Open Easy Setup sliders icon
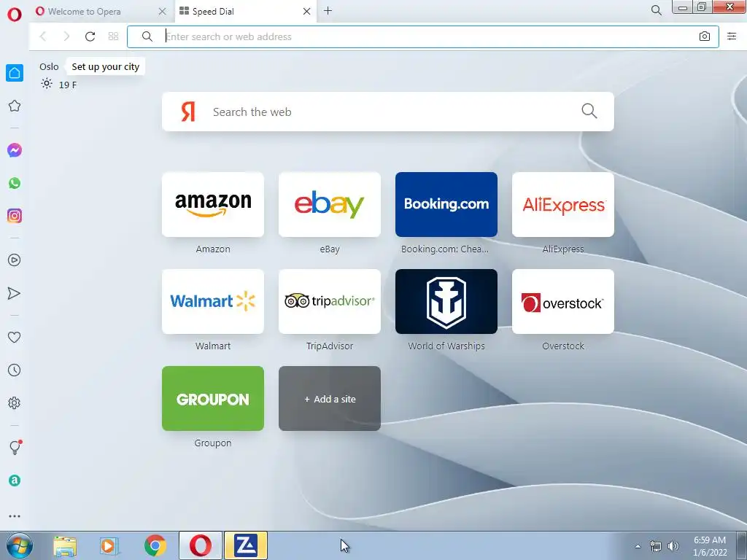Image resolution: width=747 pixels, height=560 pixels. (x=732, y=36)
